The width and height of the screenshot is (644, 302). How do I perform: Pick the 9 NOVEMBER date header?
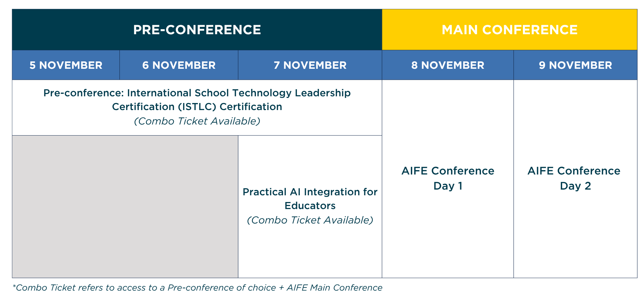(x=575, y=65)
